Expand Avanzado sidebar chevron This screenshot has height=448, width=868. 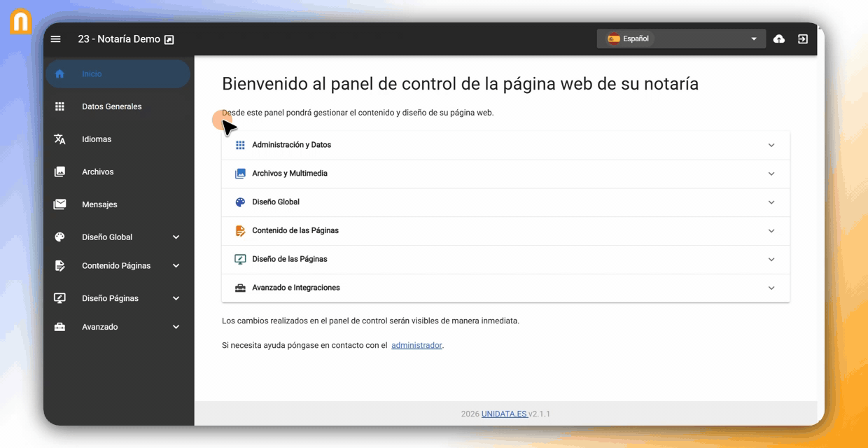pyautogui.click(x=176, y=327)
